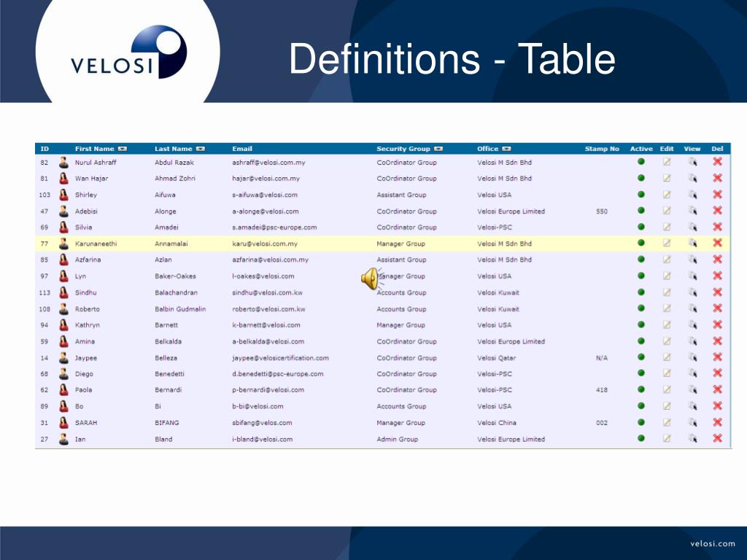
Task: Click the velosi.com text in the footer
Action: tap(713, 544)
